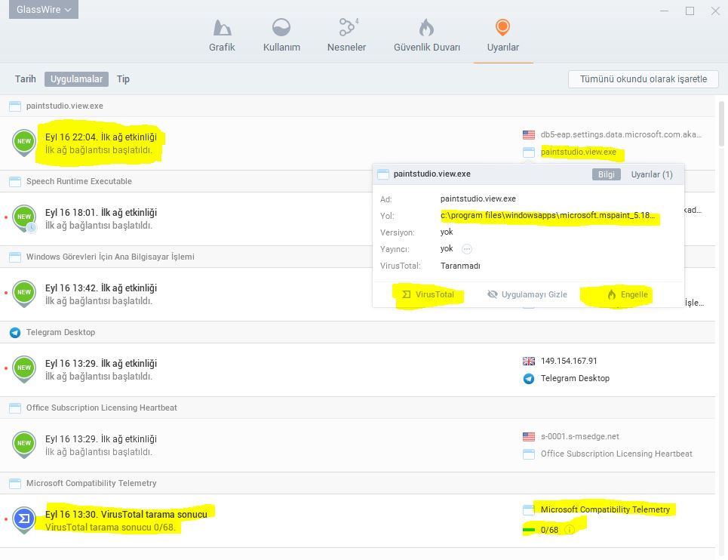Viewport: 728px width, 560px height.
Task: Click the paintstudio.view.exe group header icon
Action: [15, 106]
